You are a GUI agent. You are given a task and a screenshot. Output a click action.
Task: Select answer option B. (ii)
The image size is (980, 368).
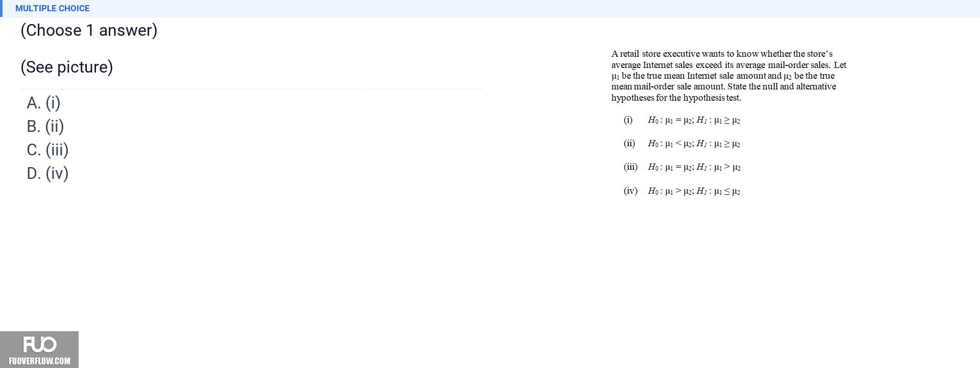(x=45, y=126)
